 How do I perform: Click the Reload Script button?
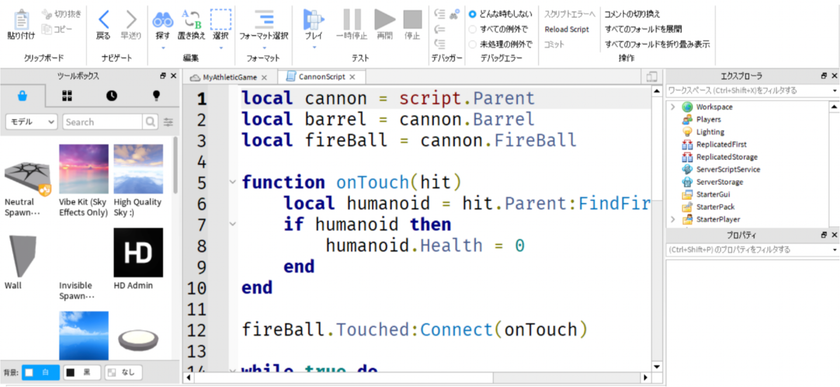[567, 29]
